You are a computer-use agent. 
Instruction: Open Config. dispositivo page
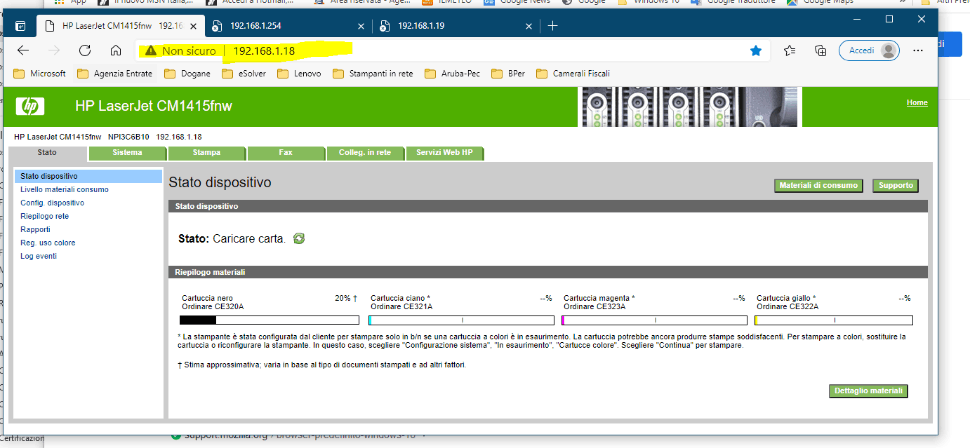point(53,203)
